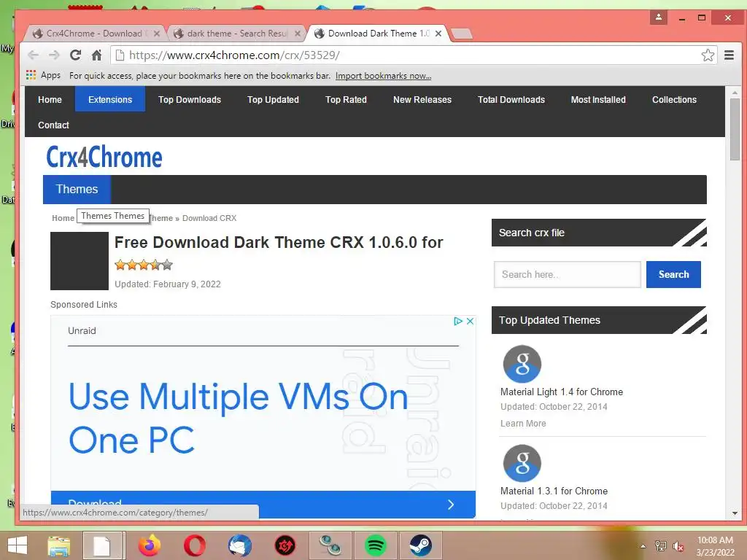747x560 pixels.
Task: Click the Crx4Chrome site logo
Action: coord(104,157)
